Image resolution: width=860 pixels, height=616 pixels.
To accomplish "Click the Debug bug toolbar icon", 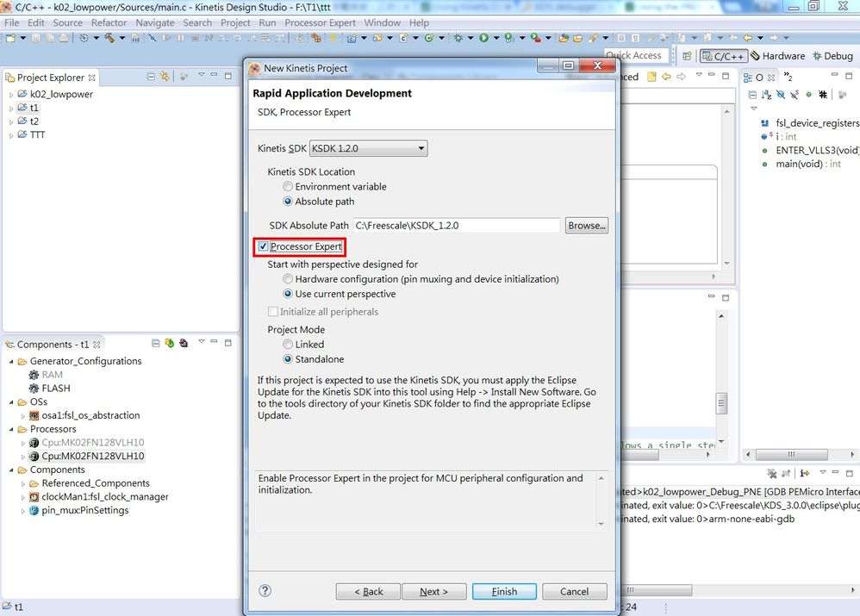I will point(458,38).
